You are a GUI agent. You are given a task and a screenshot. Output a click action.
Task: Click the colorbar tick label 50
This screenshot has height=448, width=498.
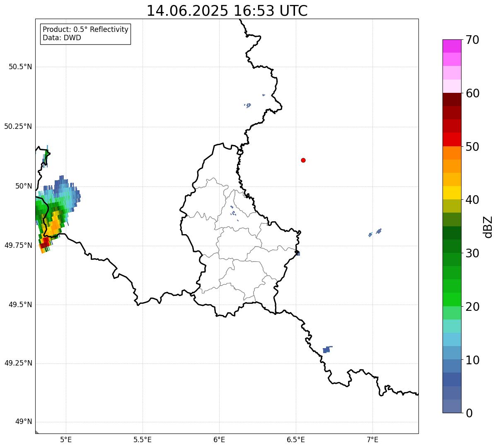[472, 147]
